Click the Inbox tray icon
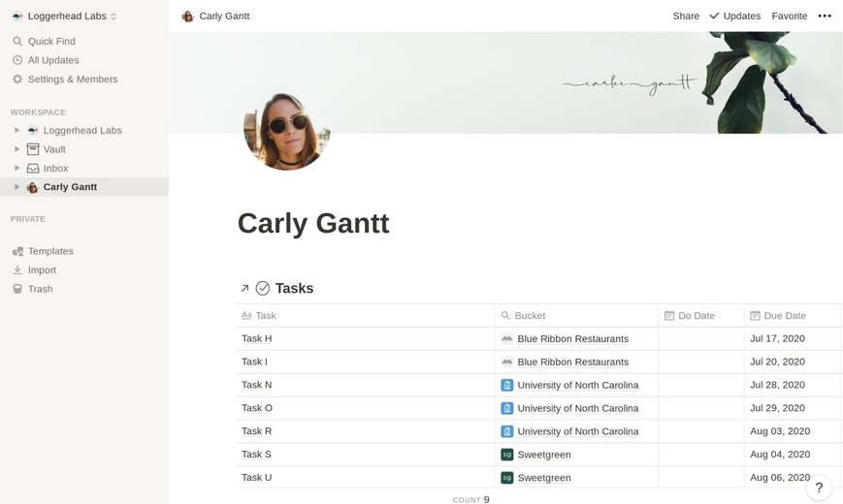This screenshot has height=504, width=843. 33,169
